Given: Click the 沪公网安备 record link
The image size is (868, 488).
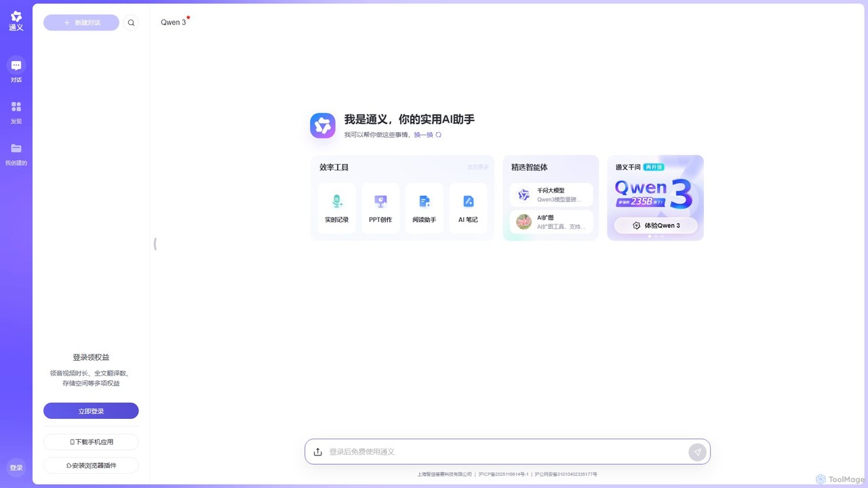Looking at the screenshot, I should (x=566, y=474).
